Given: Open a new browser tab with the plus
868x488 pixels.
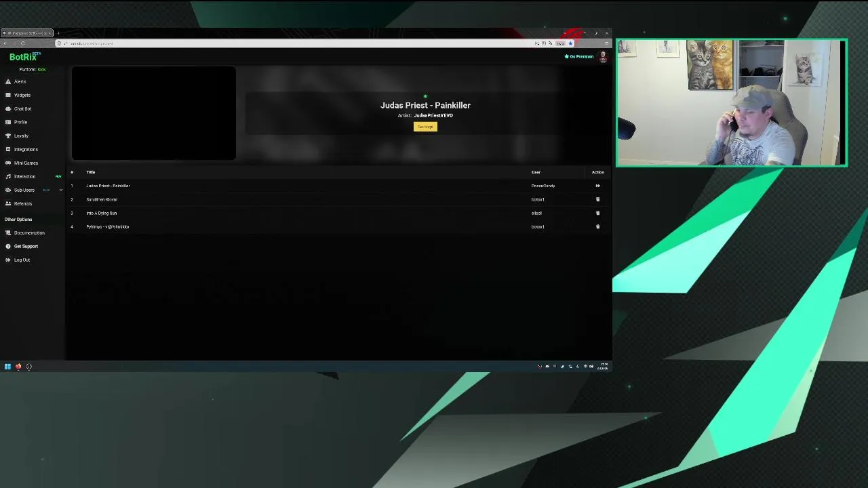Looking at the screenshot, I should click(x=58, y=33).
